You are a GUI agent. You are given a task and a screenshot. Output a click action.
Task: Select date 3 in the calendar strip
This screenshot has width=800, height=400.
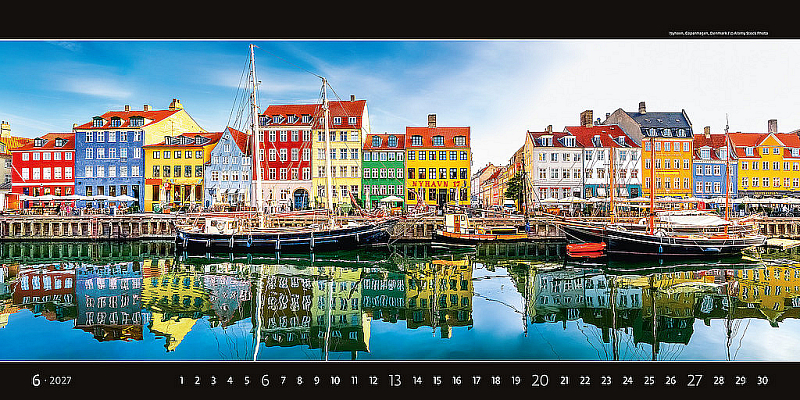[x=213, y=381]
